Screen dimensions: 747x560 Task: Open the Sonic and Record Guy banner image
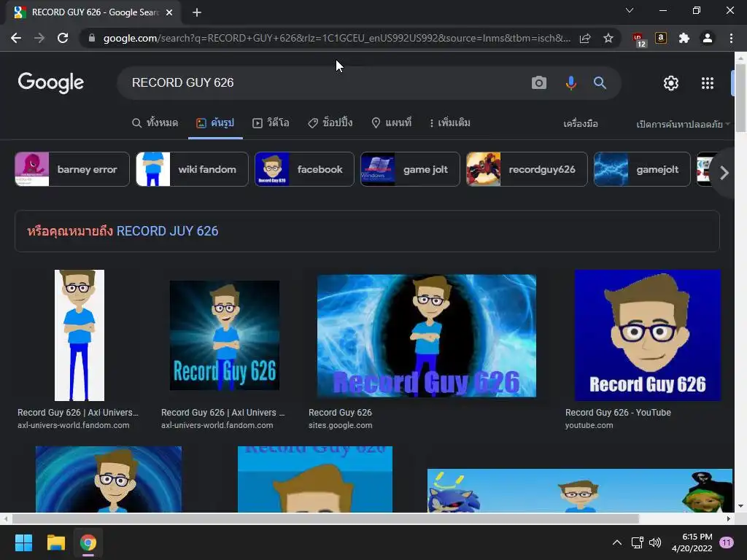point(580,491)
